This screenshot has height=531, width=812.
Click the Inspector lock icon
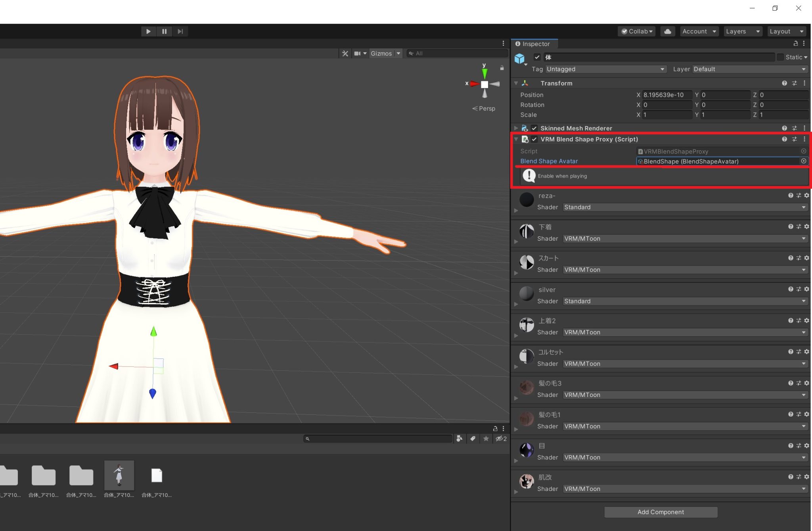tap(796, 44)
